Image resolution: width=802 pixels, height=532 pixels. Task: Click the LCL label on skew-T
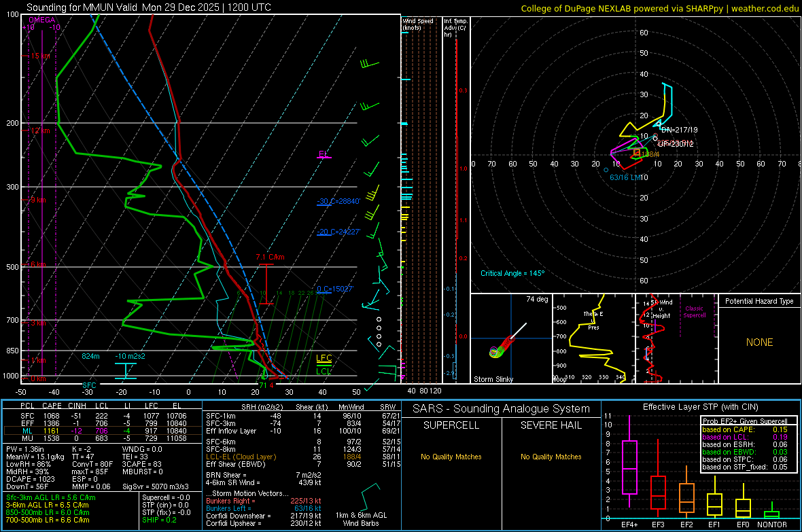pyautogui.click(x=324, y=372)
